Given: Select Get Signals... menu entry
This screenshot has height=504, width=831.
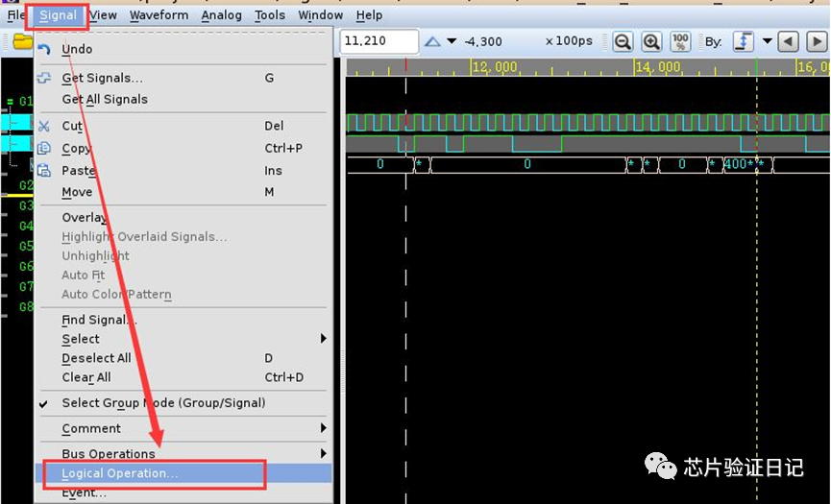Looking at the screenshot, I should tap(183, 78).
